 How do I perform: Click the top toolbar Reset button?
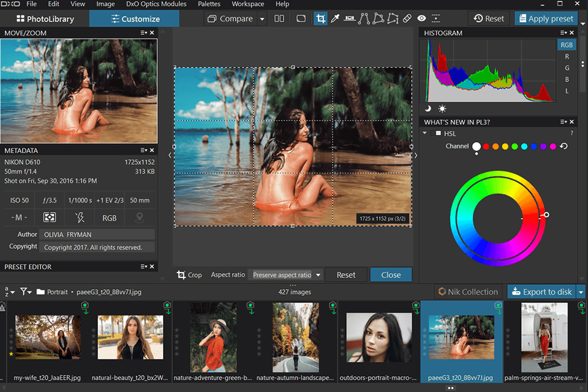pyautogui.click(x=489, y=19)
